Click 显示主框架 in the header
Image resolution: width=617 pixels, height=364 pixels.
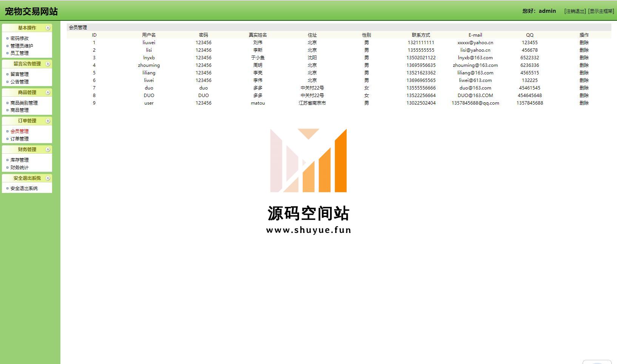601,11
